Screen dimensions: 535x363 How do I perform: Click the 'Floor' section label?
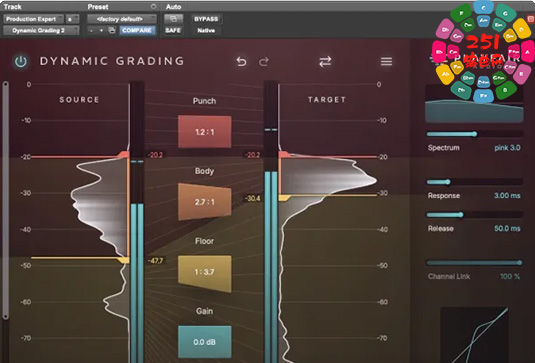click(x=204, y=241)
